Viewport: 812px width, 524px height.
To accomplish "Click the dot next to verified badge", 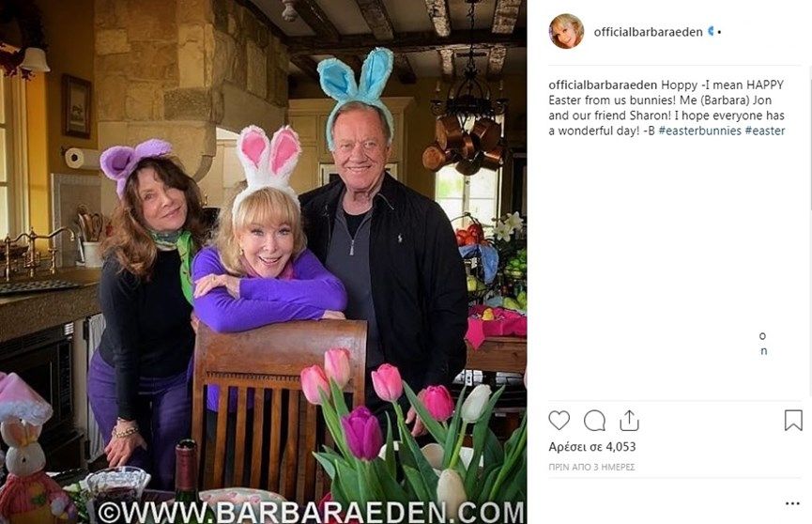I will [x=719, y=32].
